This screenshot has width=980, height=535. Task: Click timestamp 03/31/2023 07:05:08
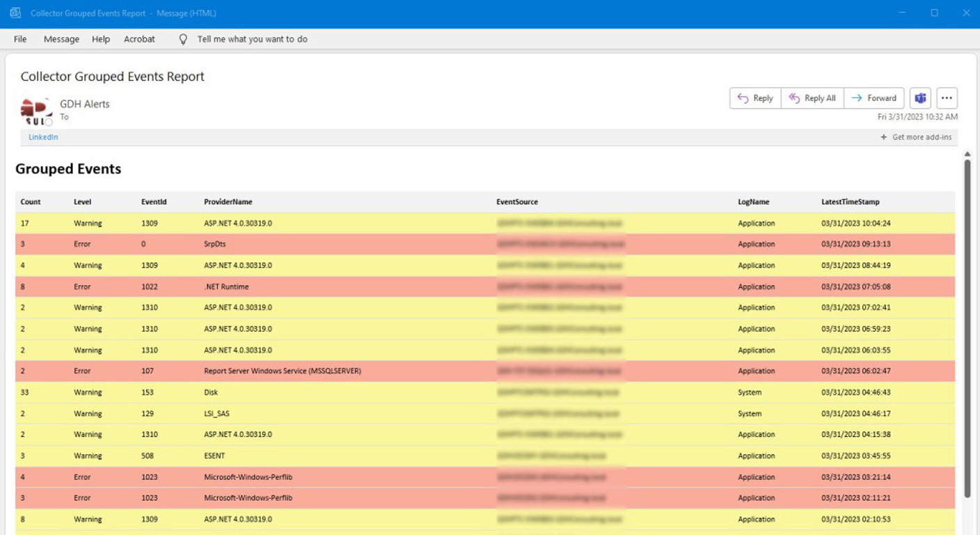(856, 287)
